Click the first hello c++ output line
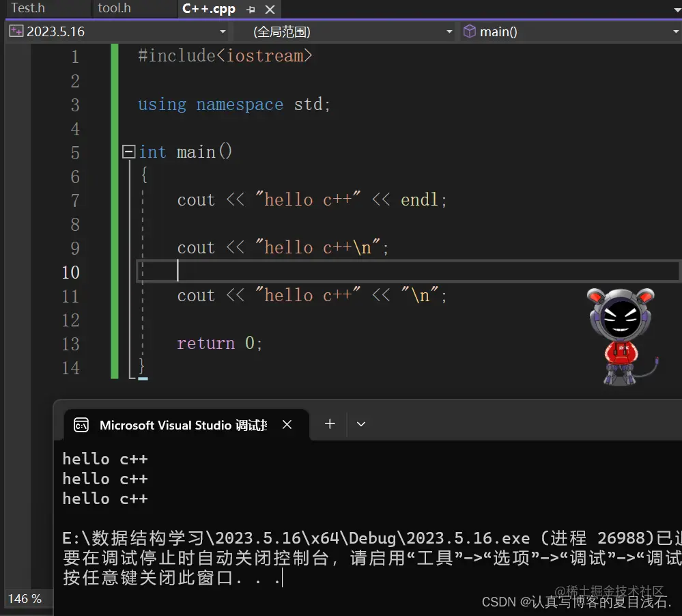682x616 pixels. (105, 459)
